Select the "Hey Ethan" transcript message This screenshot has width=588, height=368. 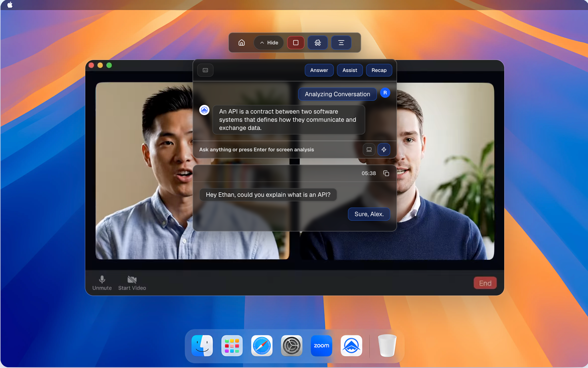(x=268, y=195)
